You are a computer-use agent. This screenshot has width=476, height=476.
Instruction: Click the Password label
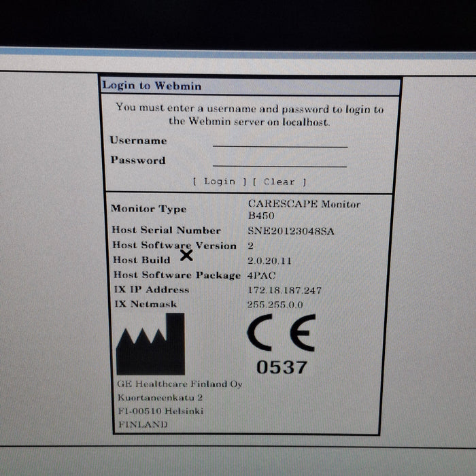138,160
